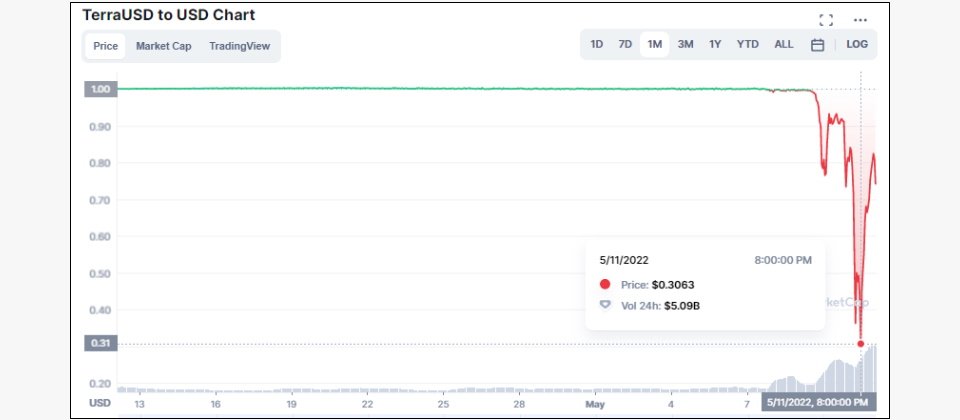Image resolution: width=960 pixels, height=420 pixels.
Task: Select the 7D time range
Action: click(x=625, y=45)
